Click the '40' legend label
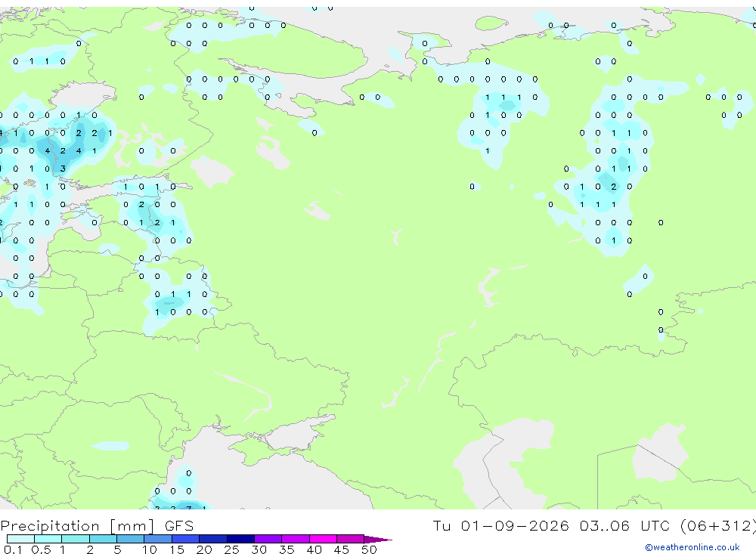 314,549
